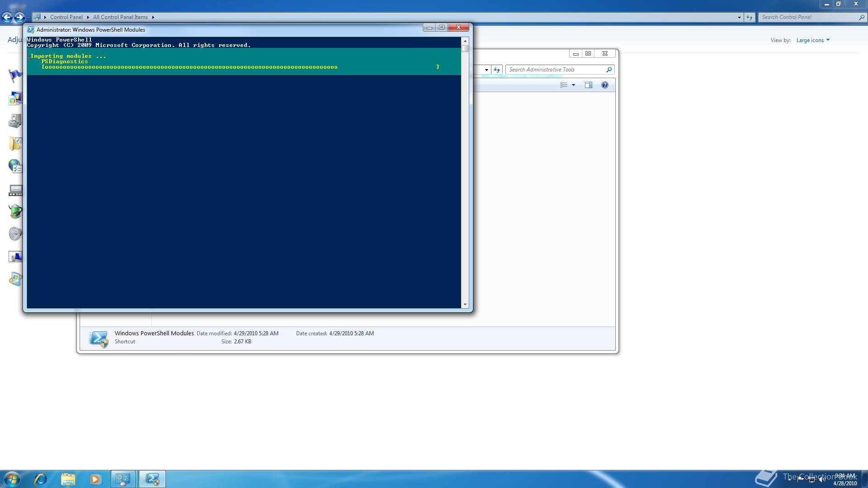This screenshot has height=488, width=868.
Task: Minimize the Administrative Tools window
Action: pos(576,53)
